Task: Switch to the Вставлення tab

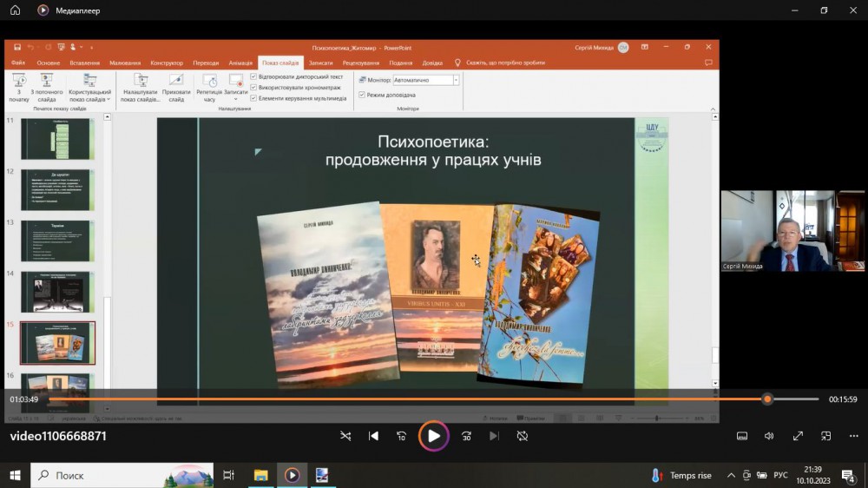Action: pyautogui.click(x=85, y=63)
